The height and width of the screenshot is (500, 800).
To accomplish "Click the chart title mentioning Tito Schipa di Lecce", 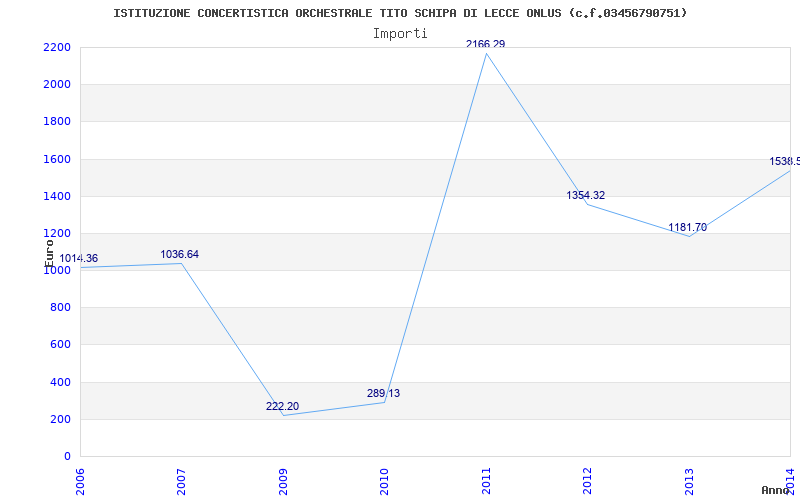I will click(x=400, y=13).
